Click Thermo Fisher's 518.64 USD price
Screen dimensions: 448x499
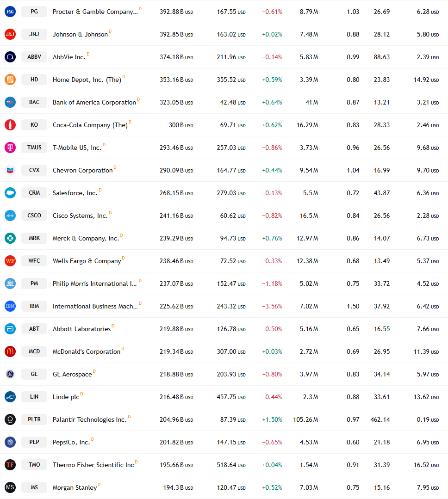click(231, 465)
